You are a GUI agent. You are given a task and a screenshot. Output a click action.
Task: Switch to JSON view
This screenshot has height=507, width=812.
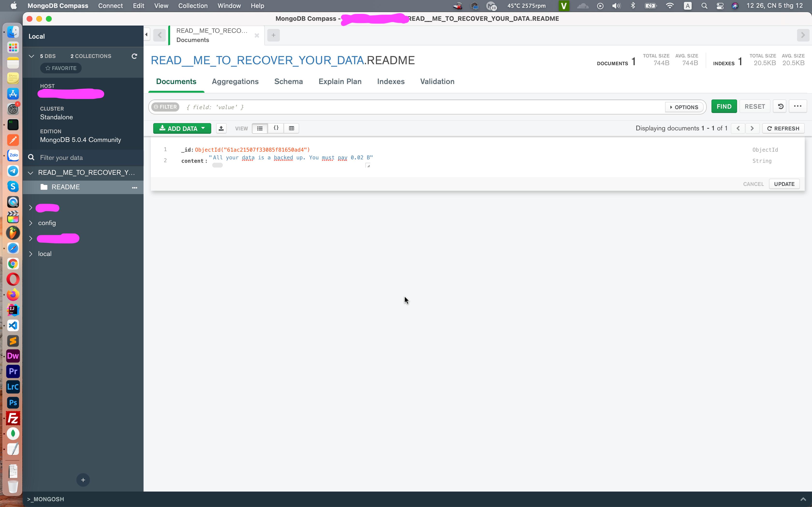276,128
